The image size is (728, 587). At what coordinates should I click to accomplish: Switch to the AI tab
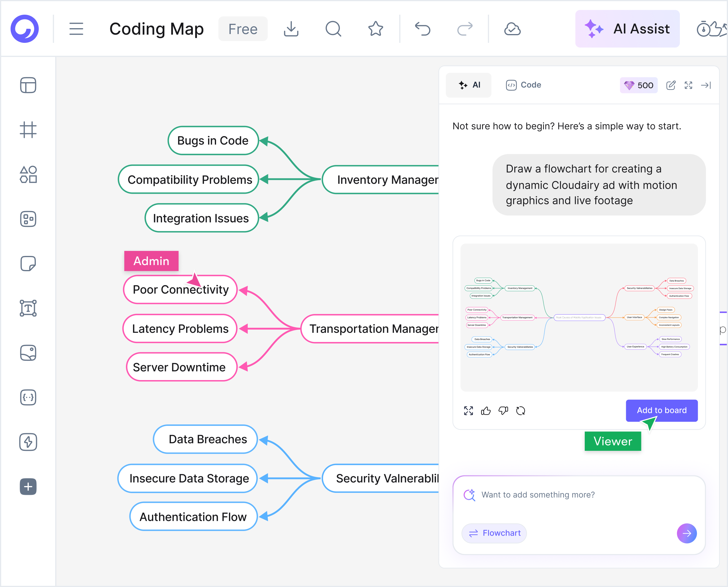point(469,85)
